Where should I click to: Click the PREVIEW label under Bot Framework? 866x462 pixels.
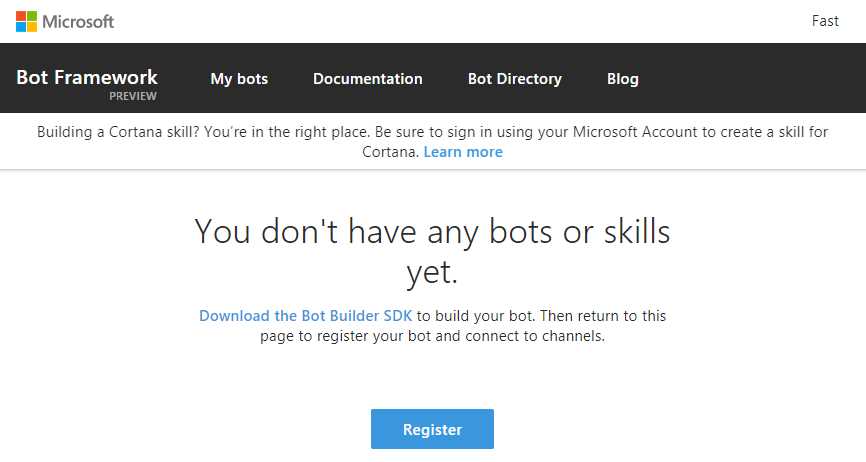[x=133, y=96]
